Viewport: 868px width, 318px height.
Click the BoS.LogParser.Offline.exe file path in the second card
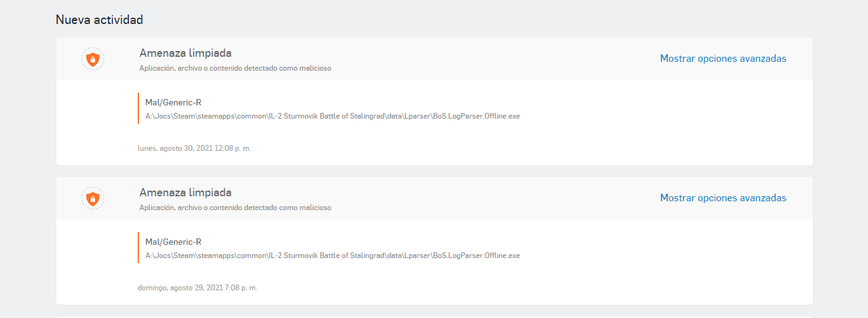[x=332, y=256]
